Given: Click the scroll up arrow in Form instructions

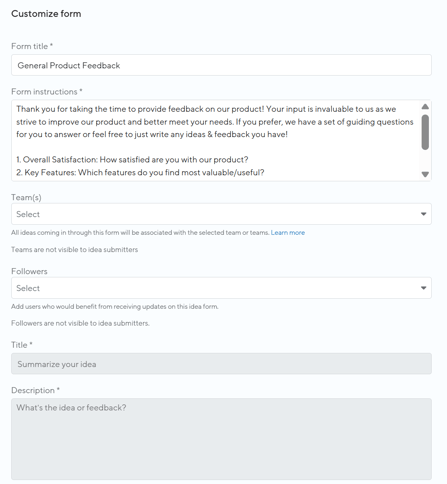Looking at the screenshot, I should click(425, 107).
